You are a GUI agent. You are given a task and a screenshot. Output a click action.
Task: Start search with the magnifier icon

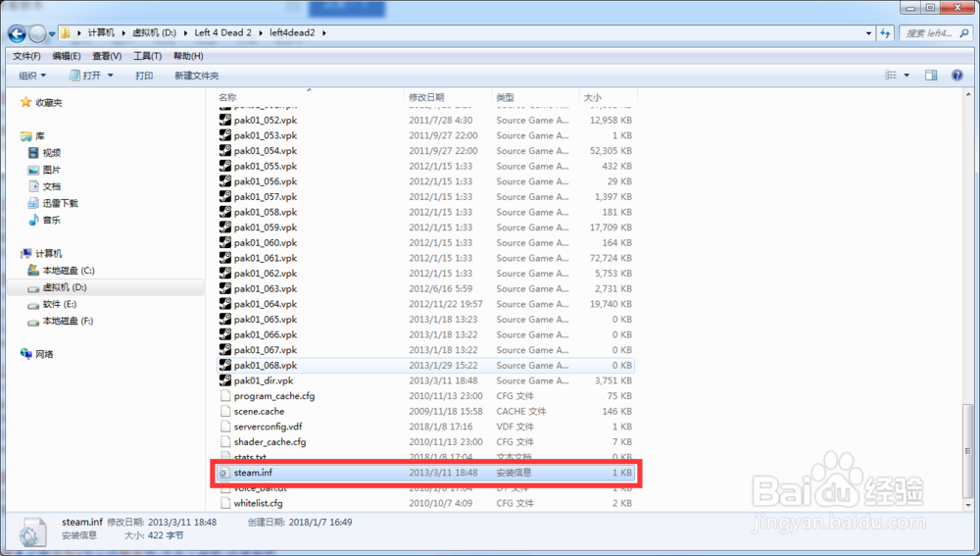tap(964, 33)
